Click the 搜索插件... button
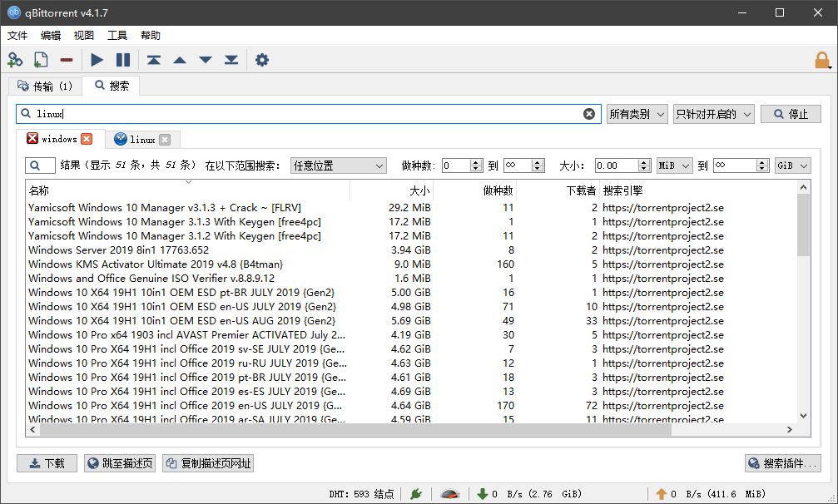Viewport: 838px width, 504px height. coord(782,463)
